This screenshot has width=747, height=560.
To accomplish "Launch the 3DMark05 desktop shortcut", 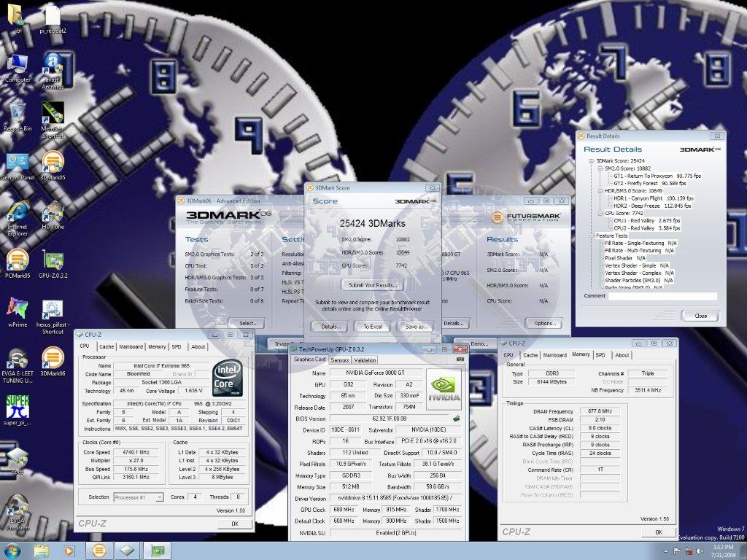I will coord(53,166).
